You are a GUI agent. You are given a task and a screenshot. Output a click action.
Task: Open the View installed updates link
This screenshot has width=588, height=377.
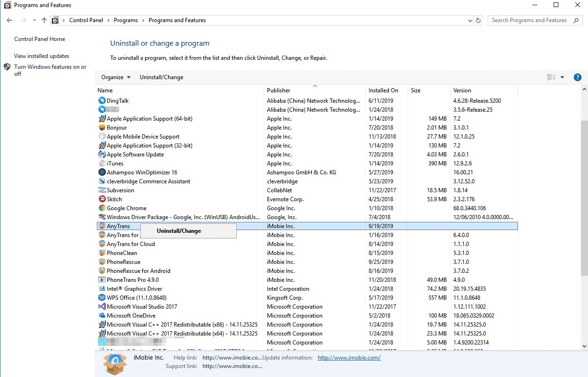point(42,56)
